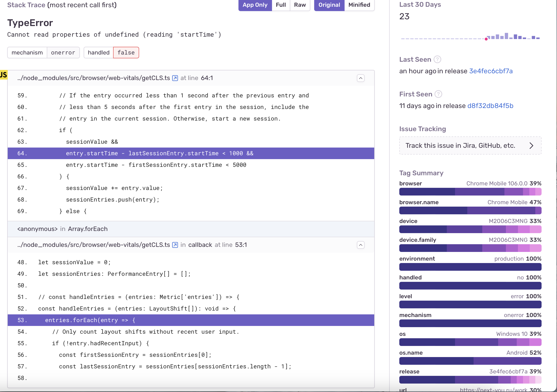Open release 3e4fec6cbf7a from Last Seen
Image resolution: width=557 pixels, height=392 pixels.
tap(491, 71)
